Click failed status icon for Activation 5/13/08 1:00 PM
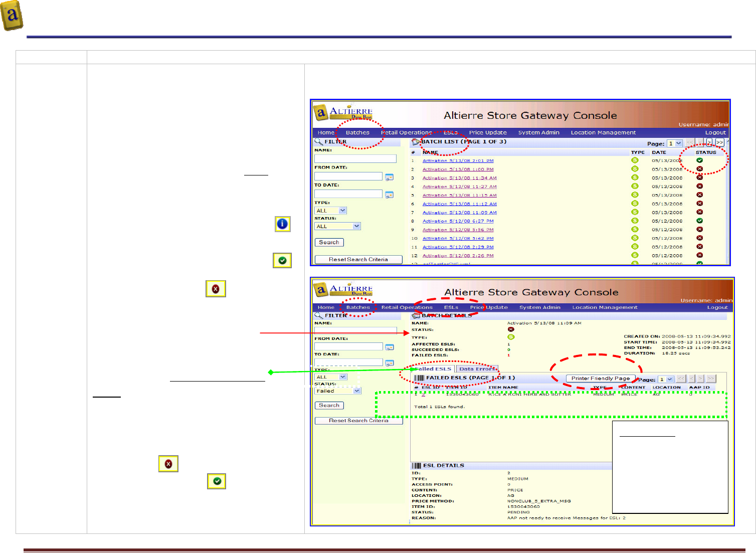This screenshot has height=553, width=756. pyautogui.click(x=699, y=169)
